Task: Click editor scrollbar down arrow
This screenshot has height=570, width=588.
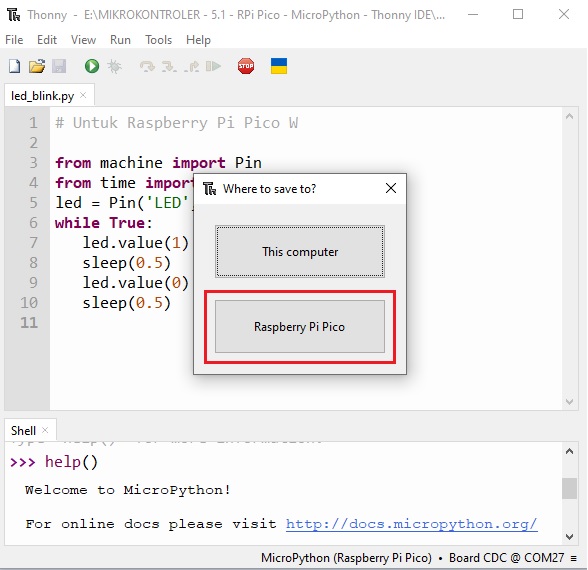Action: (570, 402)
